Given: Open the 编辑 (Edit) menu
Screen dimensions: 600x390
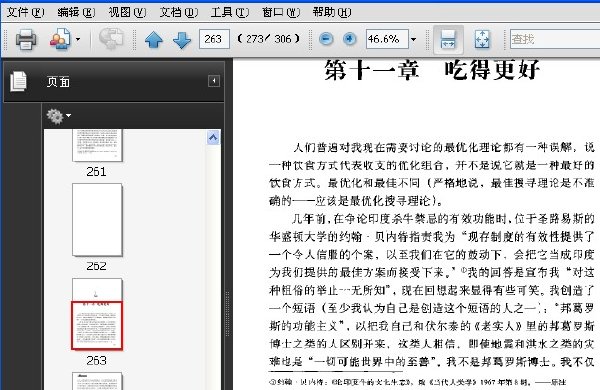Looking at the screenshot, I should click(76, 12).
